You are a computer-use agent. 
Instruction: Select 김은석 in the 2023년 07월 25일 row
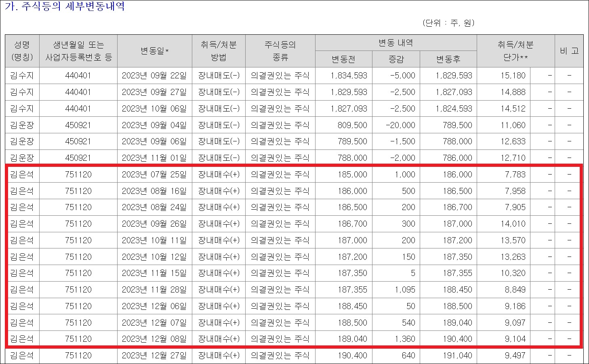22,175
